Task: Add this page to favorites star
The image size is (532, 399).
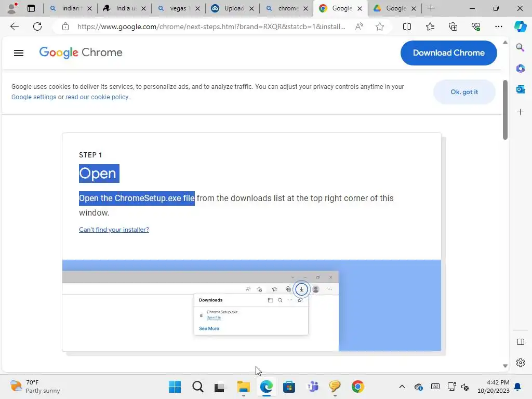Action: 380,26
